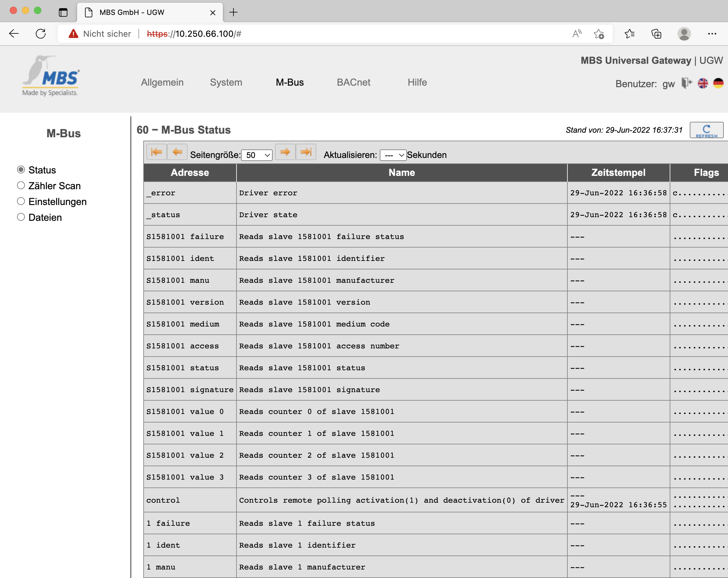Image resolution: width=728 pixels, height=578 pixels.
Task: Open browser settings and more menu
Action: pos(712,34)
